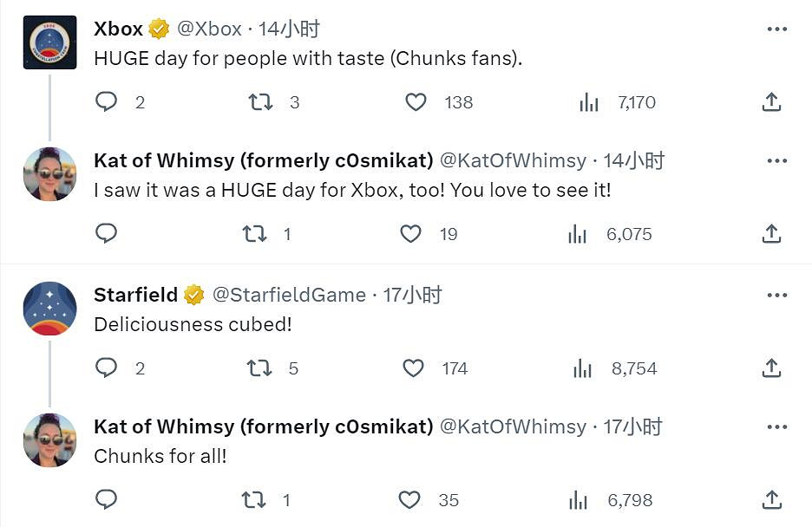Image resolution: width=812 pixels, height=527 pixels.
Task: Open @StarfieldGame profile handle link
Action: 289,295
